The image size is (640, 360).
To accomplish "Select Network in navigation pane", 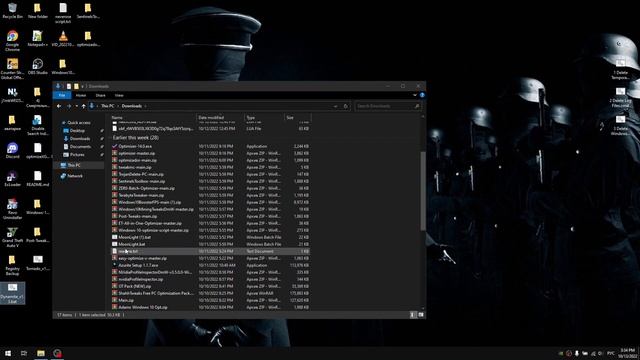I will pyautogui.click(x=75, y=176).
